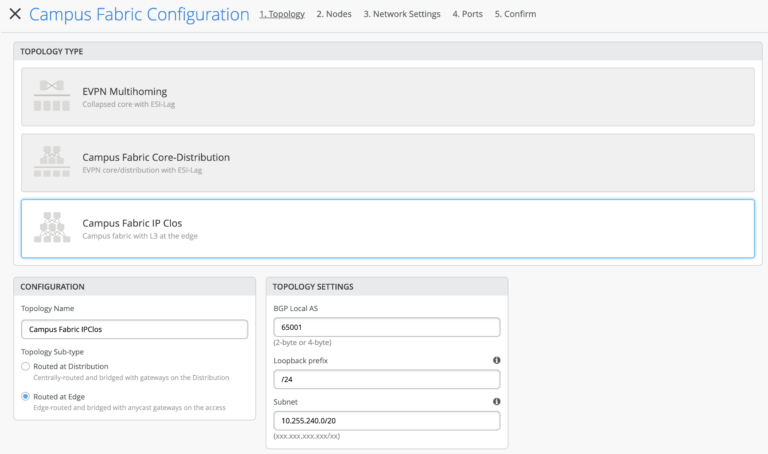768x454 pixels.
Task: Choose the Campus Fabric Core-Distribution card
Action: 400,163
